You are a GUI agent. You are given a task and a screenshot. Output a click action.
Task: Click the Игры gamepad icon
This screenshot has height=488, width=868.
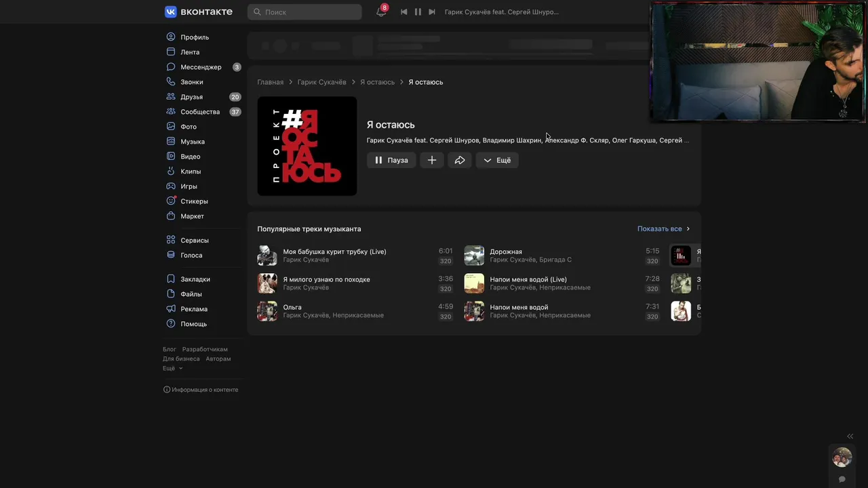pyautogui.click(x=171, y=186)
